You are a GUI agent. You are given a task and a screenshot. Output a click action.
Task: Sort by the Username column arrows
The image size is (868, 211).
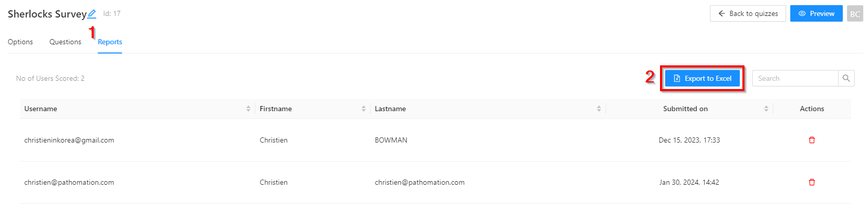248,109
